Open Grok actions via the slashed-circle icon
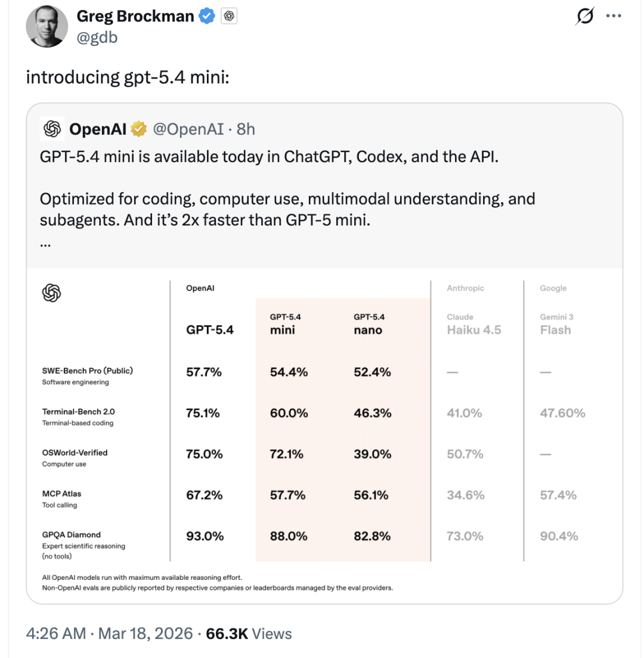This screenshot has height=658, width=644. point(584,17)
